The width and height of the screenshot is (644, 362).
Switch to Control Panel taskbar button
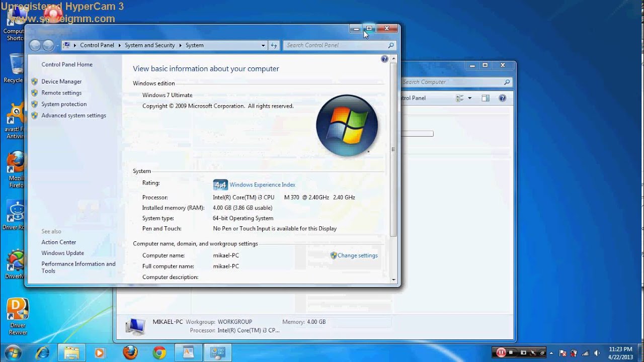218,352
